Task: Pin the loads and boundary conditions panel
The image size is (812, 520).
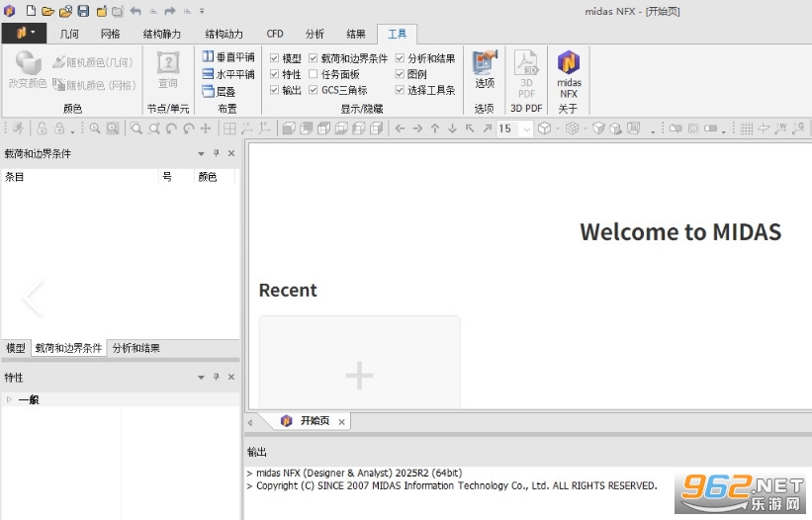Action: [217, 153]
